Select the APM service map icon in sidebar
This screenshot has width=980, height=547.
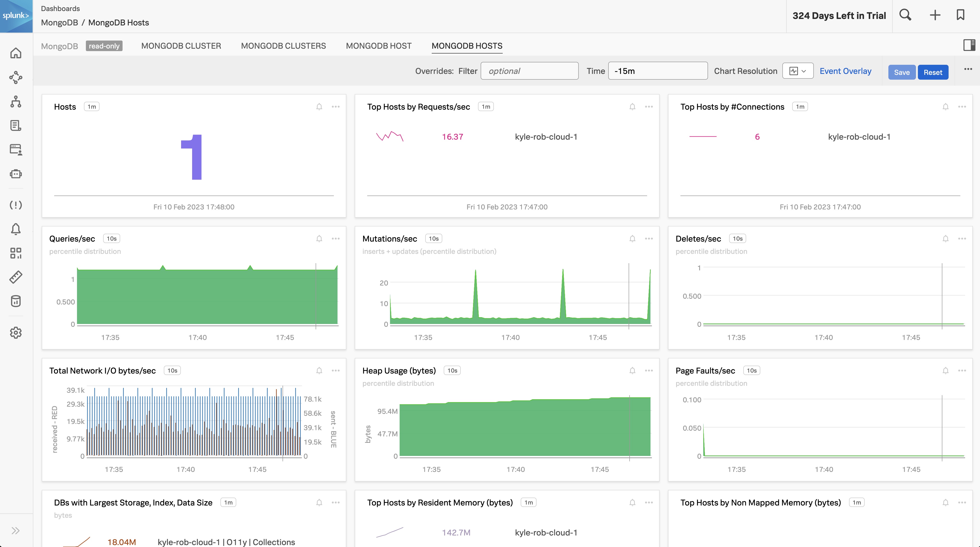(x=16, y=78)
